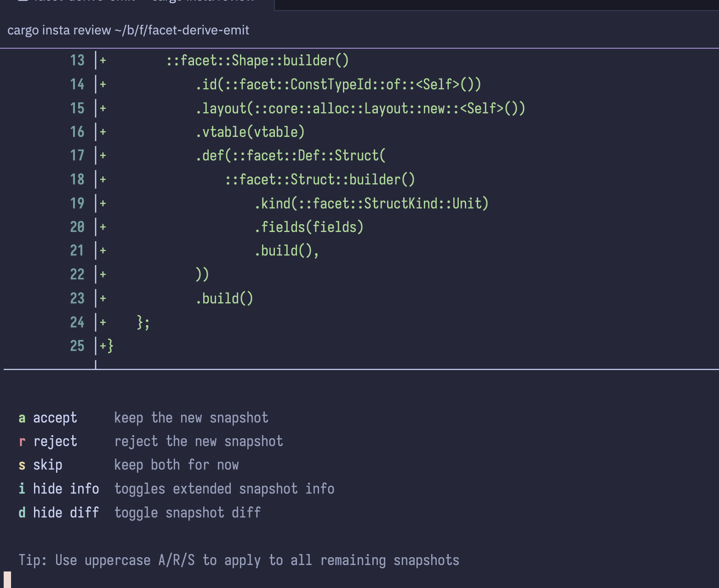The width and height of the screenshot is (719, 588).
Task: Toggle the 'hide diff' option label
Action: click(66, 513)
